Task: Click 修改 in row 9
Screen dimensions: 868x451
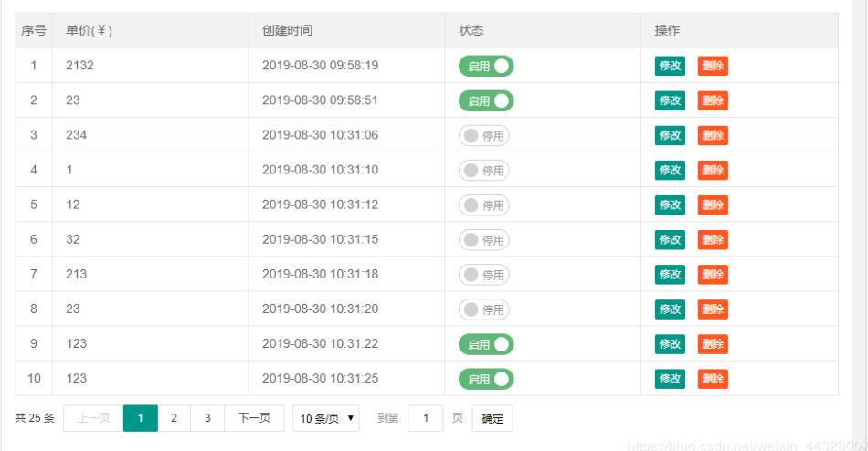Action: (670, 344)
